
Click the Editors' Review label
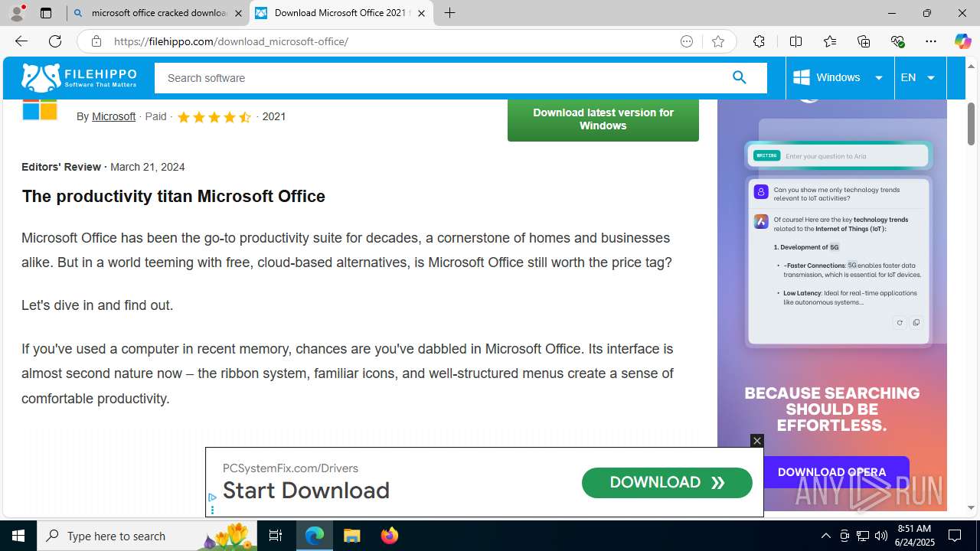click(61, 167)
